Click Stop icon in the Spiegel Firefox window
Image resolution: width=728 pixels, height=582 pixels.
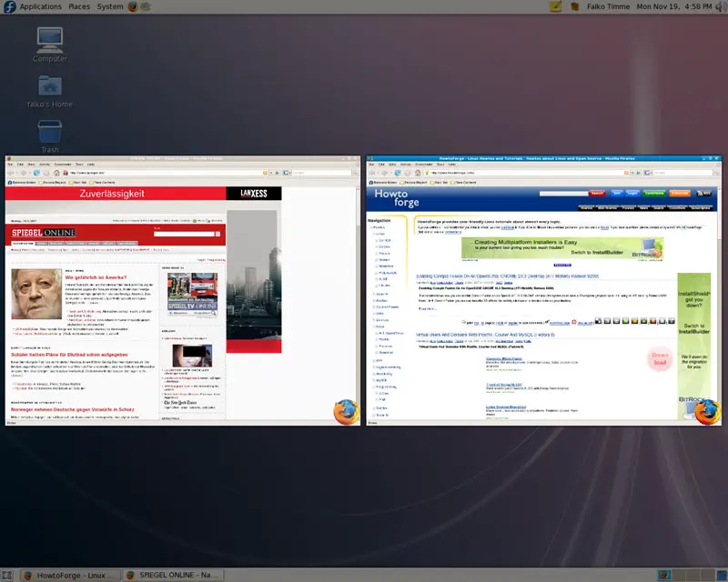point(46,173)
